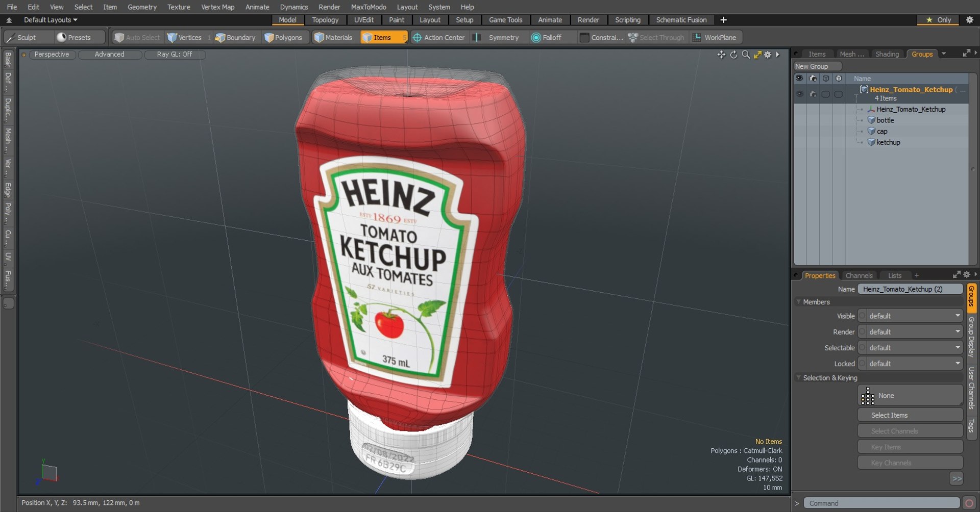Collapse the Selection & Keying section
Viewport: 980px width, 512px height.
pyautogui.click(x=799, y=378)
